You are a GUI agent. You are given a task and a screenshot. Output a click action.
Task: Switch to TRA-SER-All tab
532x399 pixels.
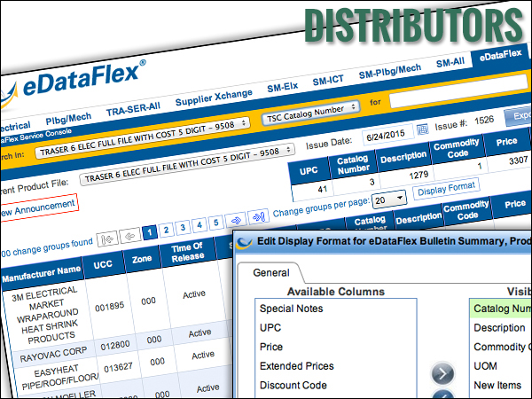[133, 110]
